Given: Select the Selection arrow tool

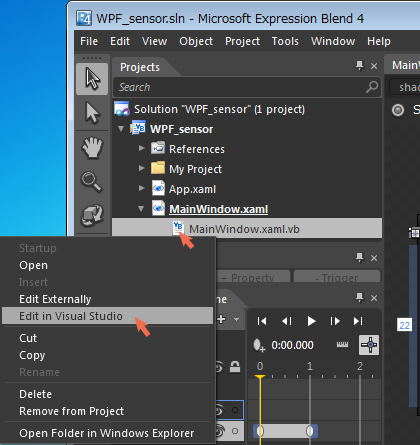Looking at the screenshot, I should [92, 79].
